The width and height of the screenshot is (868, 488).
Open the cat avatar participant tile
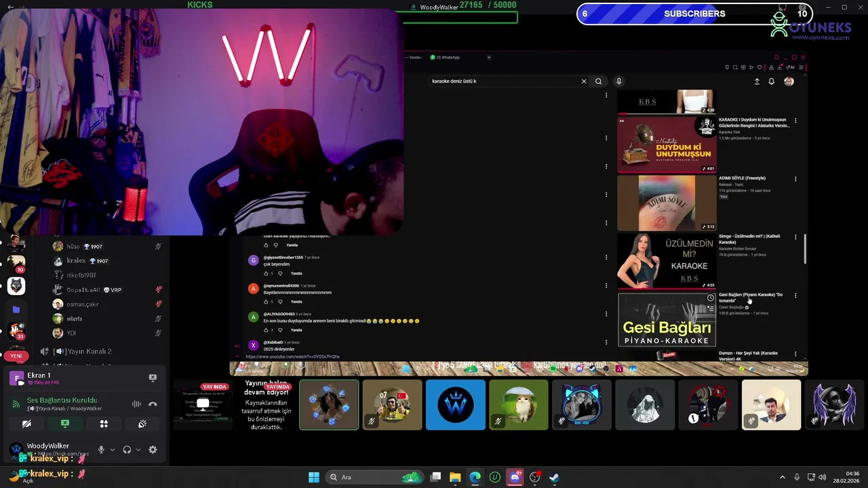point(519,405)
